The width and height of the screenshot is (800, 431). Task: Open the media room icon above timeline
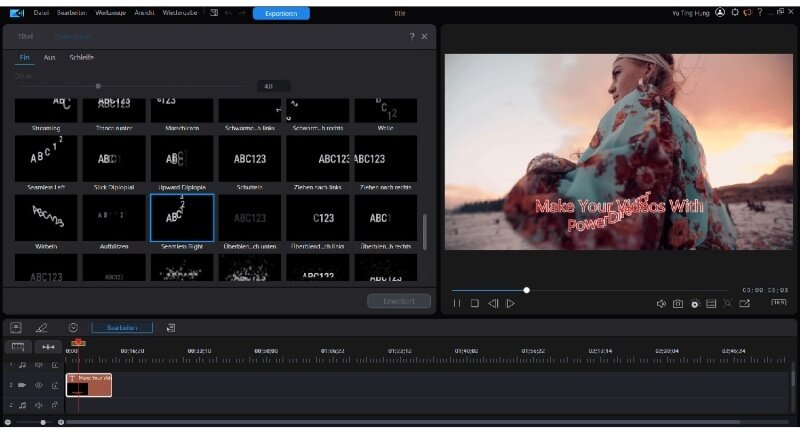coord(16,327)
